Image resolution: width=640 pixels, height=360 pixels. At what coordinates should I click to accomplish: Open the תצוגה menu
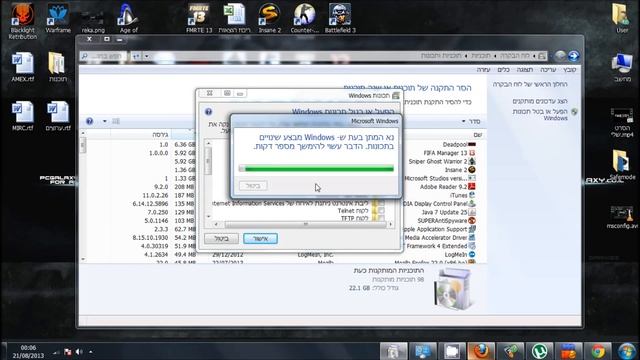[525, 70]
